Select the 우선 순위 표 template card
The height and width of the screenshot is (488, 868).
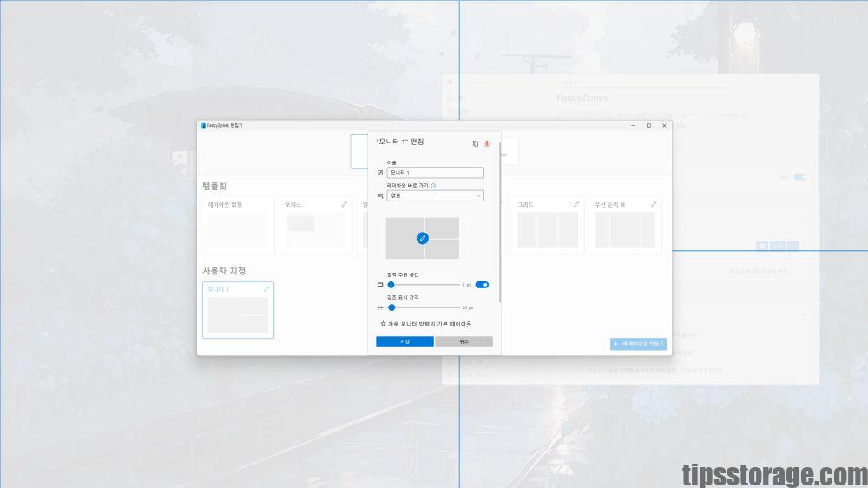click(625, 226)
